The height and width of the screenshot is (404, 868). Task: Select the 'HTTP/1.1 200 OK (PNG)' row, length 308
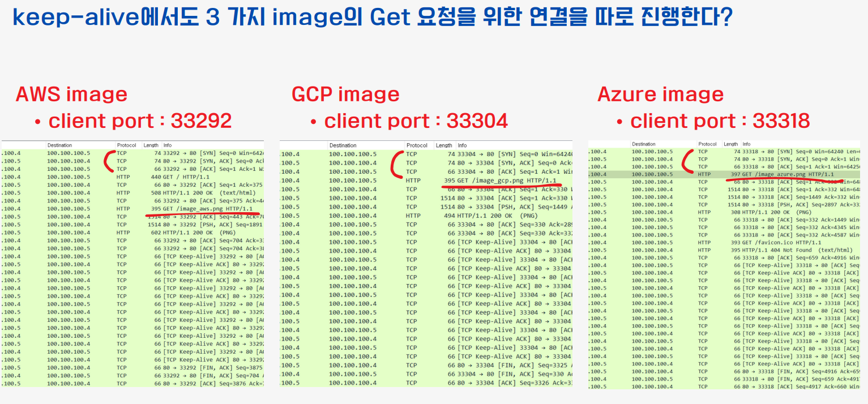724,212
